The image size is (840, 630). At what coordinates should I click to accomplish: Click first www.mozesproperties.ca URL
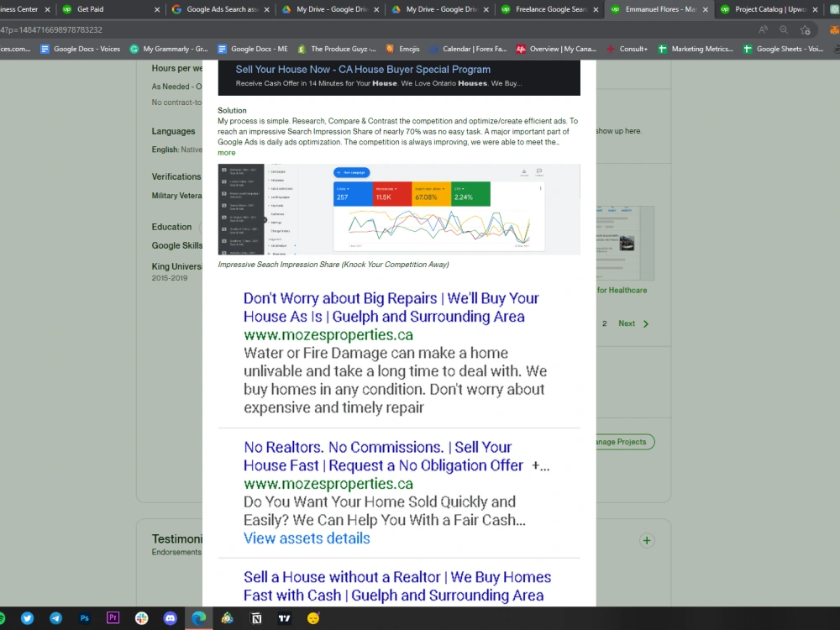[x=328, y=335]
